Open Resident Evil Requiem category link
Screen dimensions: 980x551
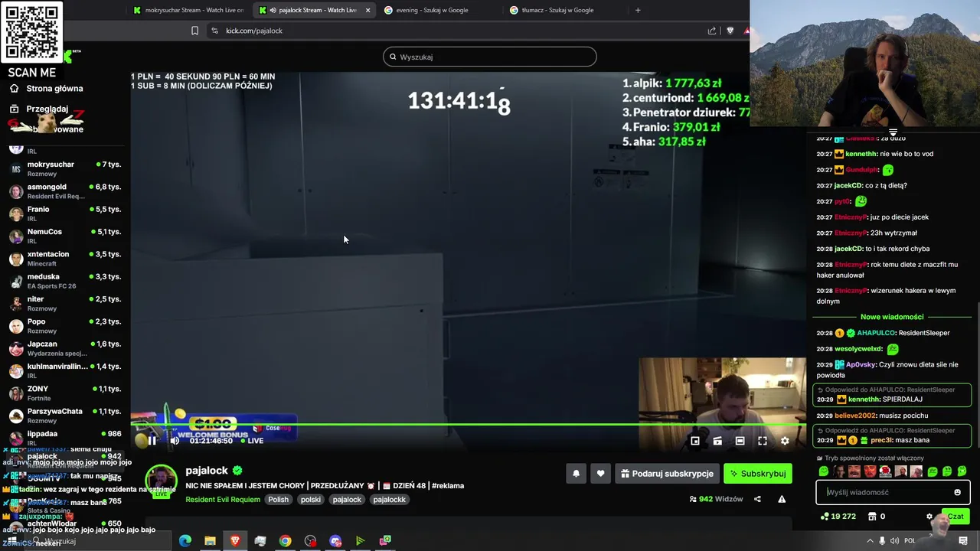pos(222,500)
